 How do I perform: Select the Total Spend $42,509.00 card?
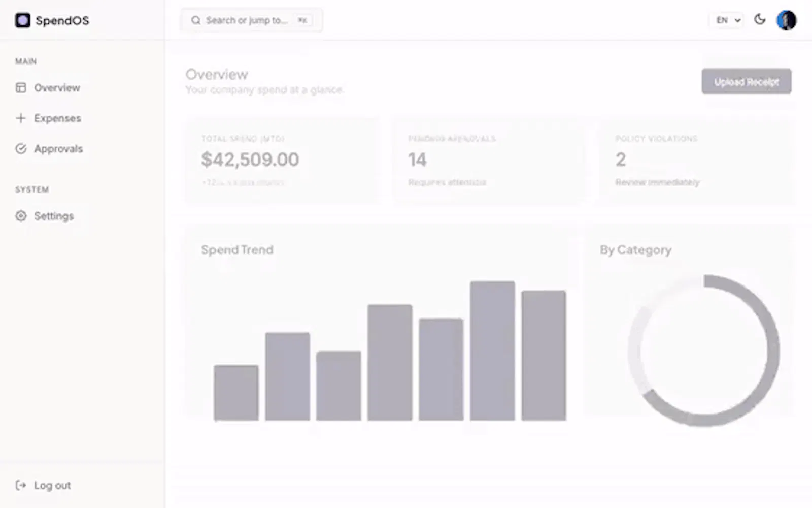click(x=283, y=161)
